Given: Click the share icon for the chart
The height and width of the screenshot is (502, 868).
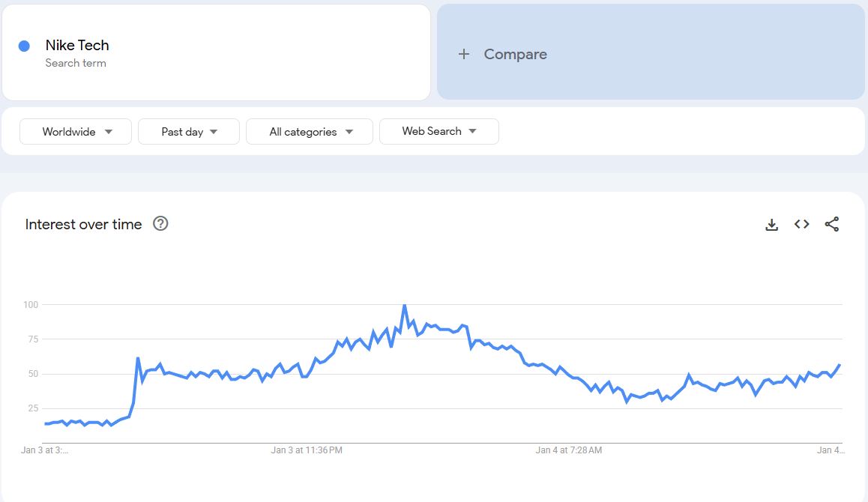Looking at the screenshot, I should click(831, 224).
